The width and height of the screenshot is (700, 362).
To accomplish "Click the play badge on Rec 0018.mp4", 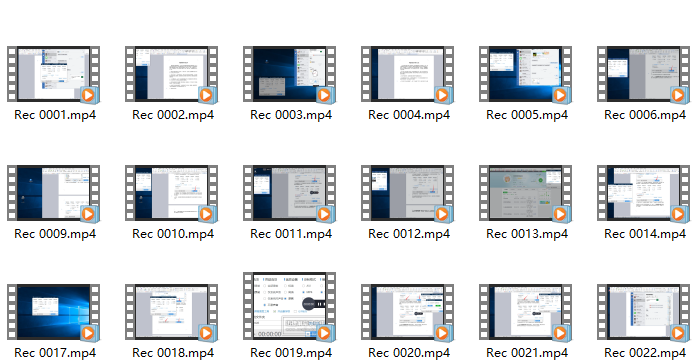I will click(x=207, y=333).
